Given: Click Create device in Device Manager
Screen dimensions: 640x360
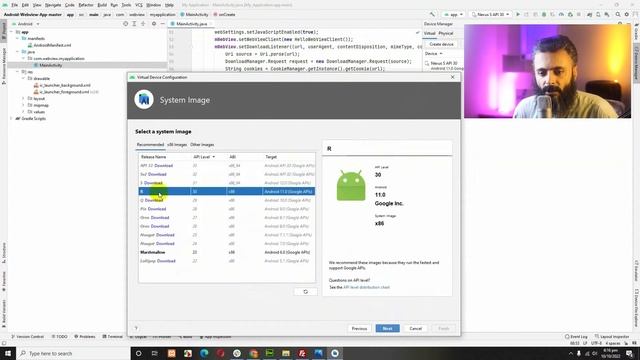Looking at the screenshot, I should pyautogui.click(x=441, y=44).
